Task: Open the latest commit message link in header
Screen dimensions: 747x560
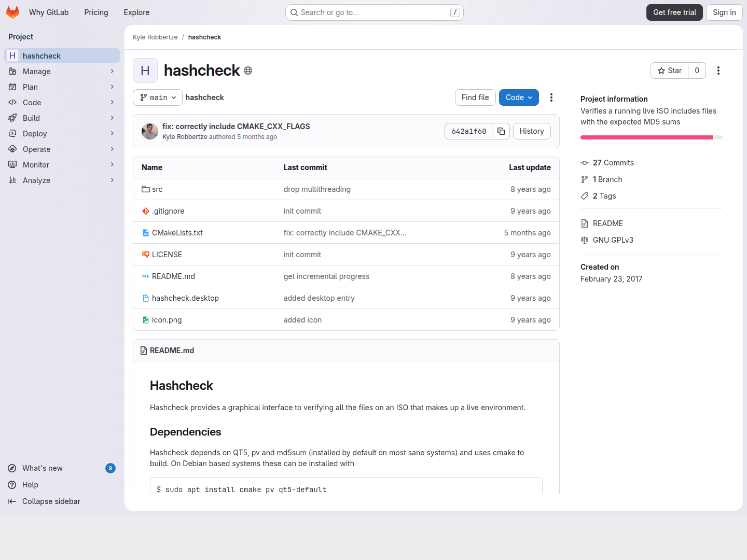Action: (236, 127)
